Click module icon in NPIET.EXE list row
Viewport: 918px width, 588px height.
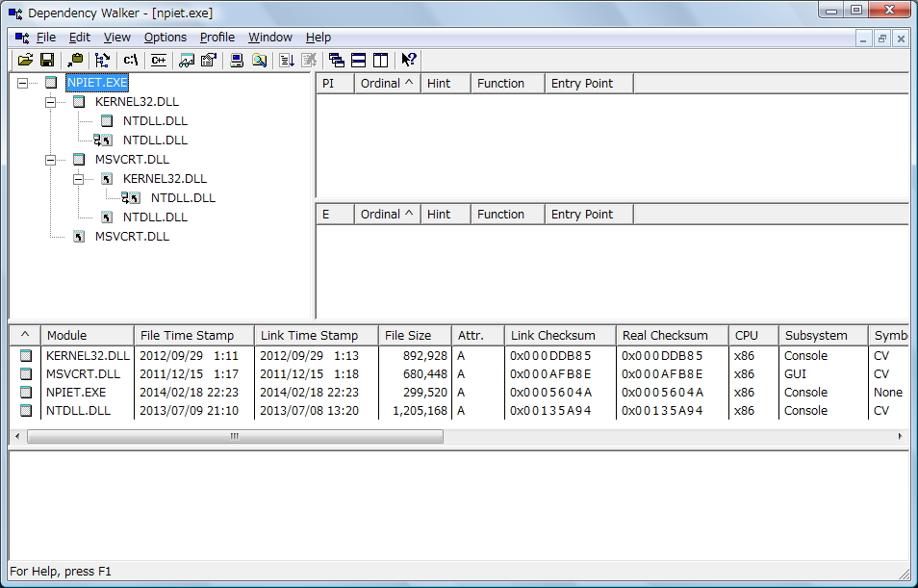coord(25,393)
